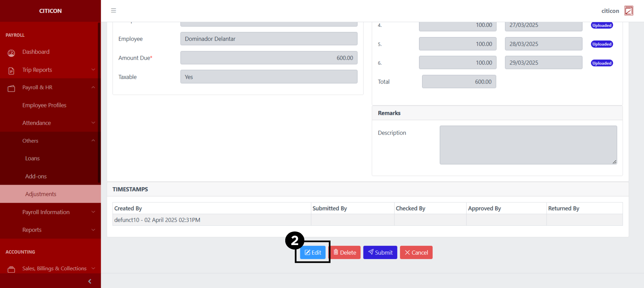The image size is (644, 288).
Task: Submit the adjustment record
Action: coord(380,253)
